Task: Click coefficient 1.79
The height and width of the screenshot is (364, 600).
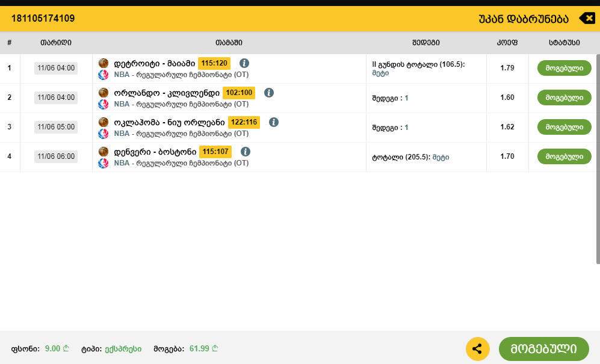Action: tap(507, 68)
